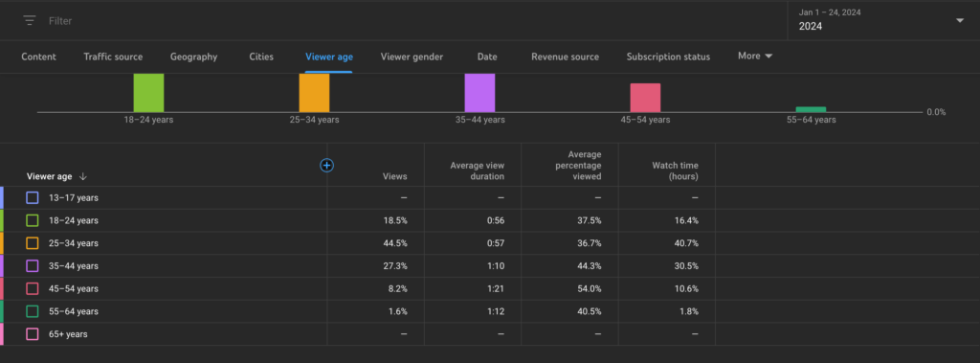The width and height of the screenshot is (980, 363).
Task: Open the Jan 1 – 24, 2024 date selector
Action: tap(882, 20)
